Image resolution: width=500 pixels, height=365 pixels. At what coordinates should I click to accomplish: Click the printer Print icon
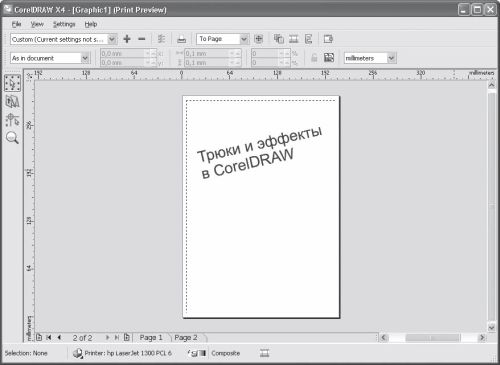point(181,39)
